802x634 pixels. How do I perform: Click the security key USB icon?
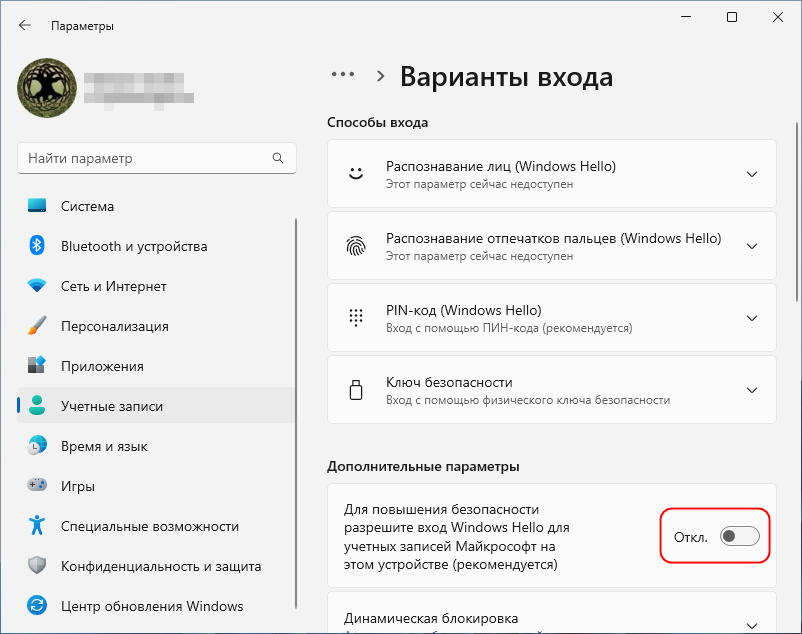(356, 390)
